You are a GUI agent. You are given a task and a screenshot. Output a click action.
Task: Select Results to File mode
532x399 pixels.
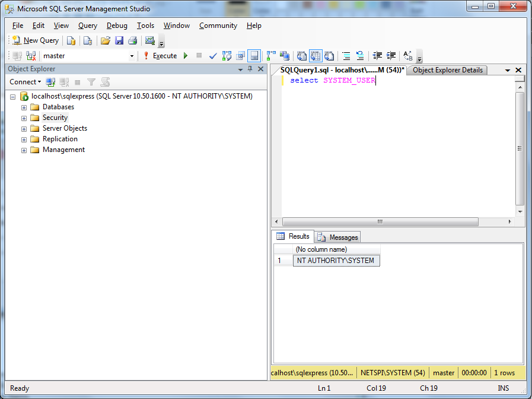click(x=329, y=56)
